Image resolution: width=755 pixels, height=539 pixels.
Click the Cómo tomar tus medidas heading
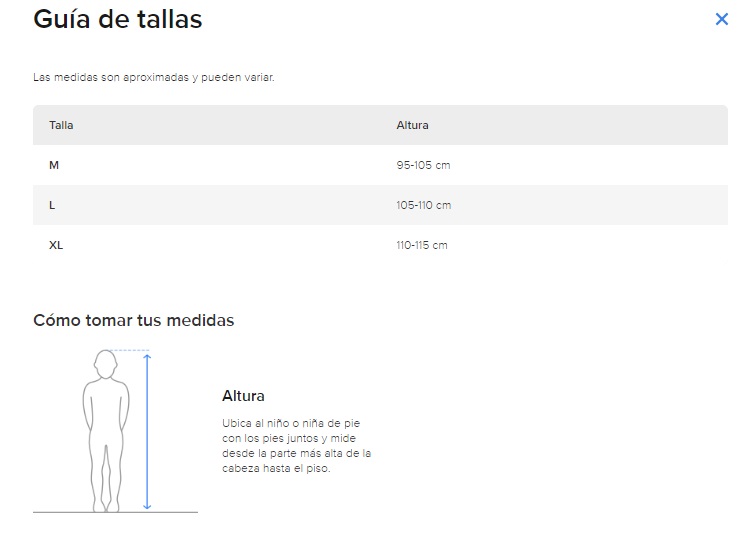[134, 320]
